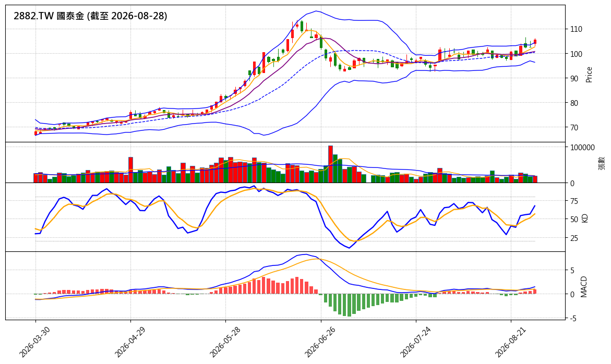Click the 2026-07-24 date label
Viewport: 611px width, 364px height.
415,341
